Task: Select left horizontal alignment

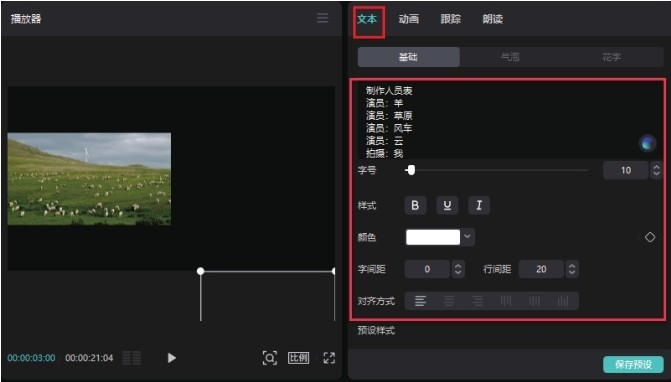Action: tap(420, 301)
